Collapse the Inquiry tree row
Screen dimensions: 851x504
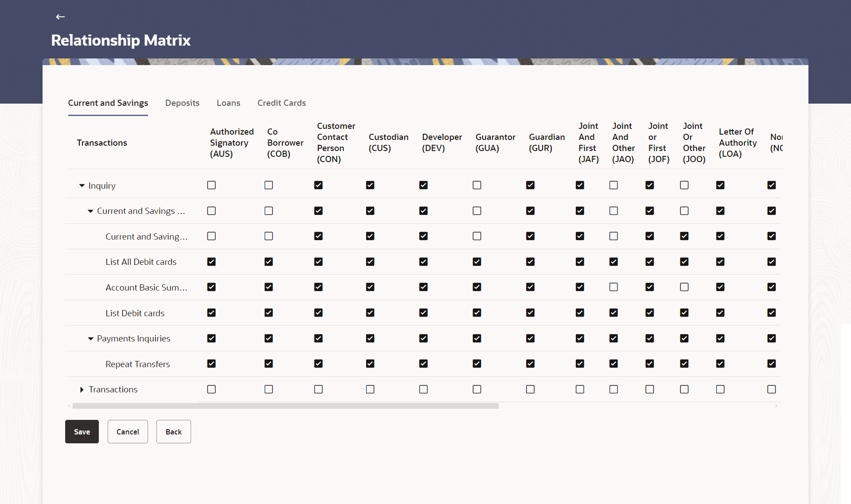82,186
